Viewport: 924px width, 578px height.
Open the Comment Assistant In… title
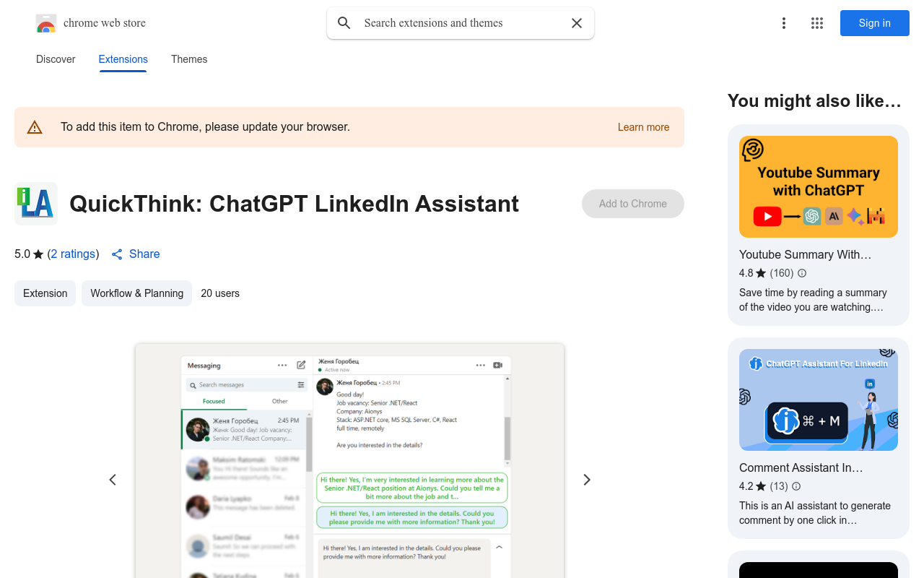(801, 467)
